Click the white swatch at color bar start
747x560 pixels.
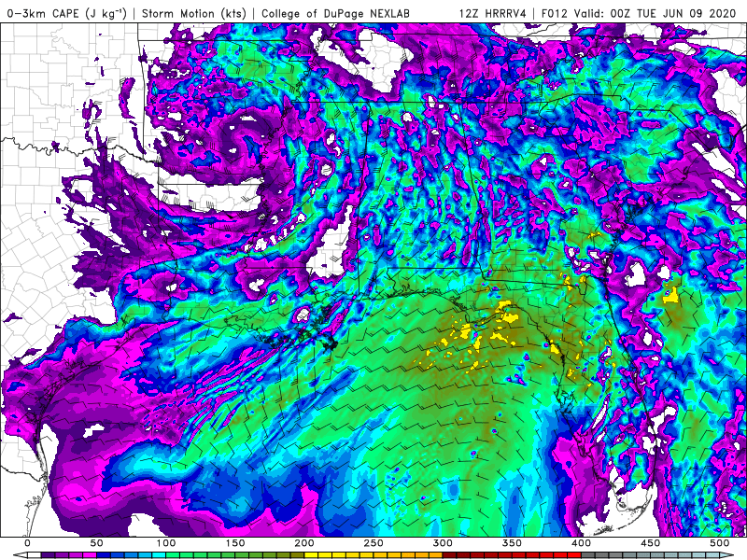click(35, 555)
